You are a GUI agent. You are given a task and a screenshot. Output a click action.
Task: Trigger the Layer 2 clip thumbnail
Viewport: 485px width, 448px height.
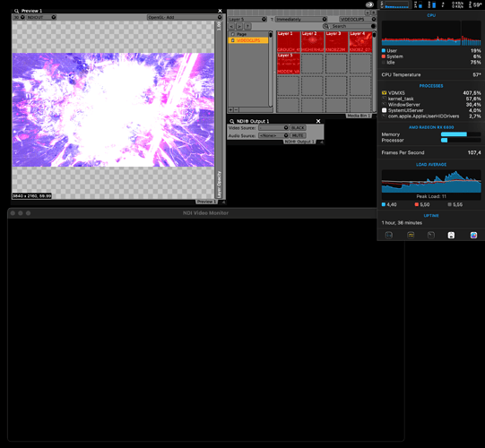(312, 41)
